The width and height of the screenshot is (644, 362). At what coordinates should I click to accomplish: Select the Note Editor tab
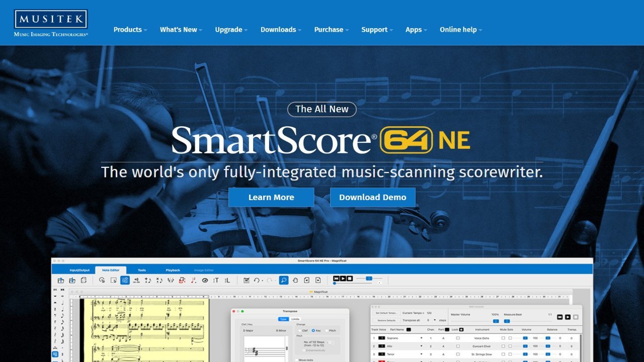111,270
